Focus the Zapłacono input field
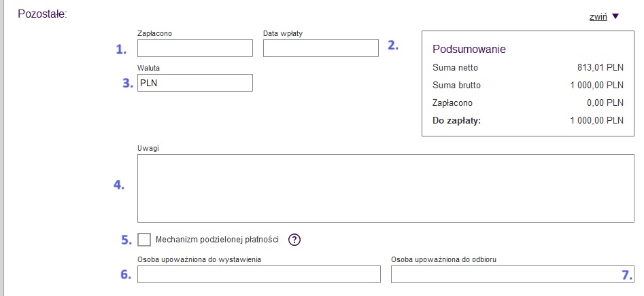Image resolution: width=644 pixels, height=296 pixels. point(195,48)
